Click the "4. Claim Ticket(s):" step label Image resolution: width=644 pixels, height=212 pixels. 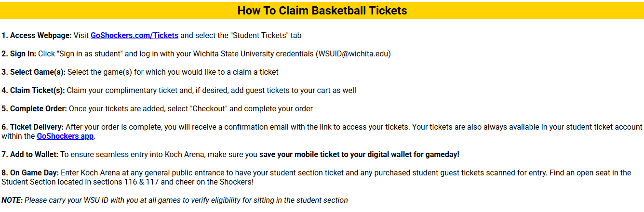(x=33, y=91)
